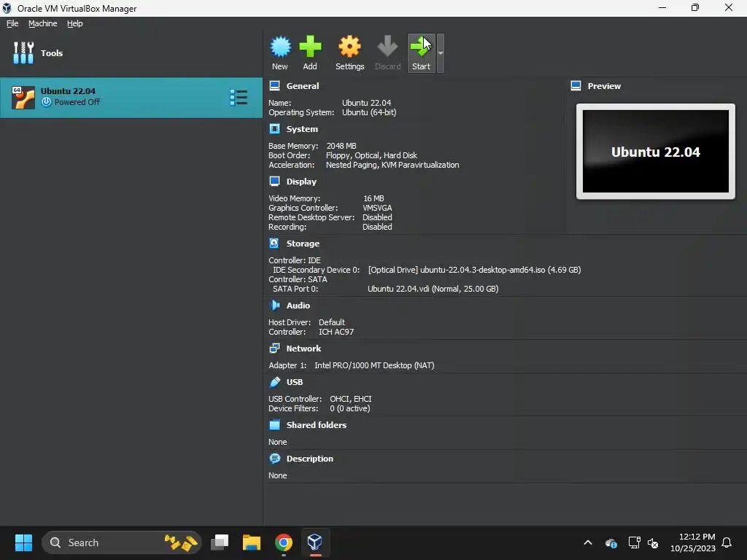Viewport: 747px width, 560px height.
Task: Click the OHCI, EHCI USB controller value
Action: (x=351, y=399)
